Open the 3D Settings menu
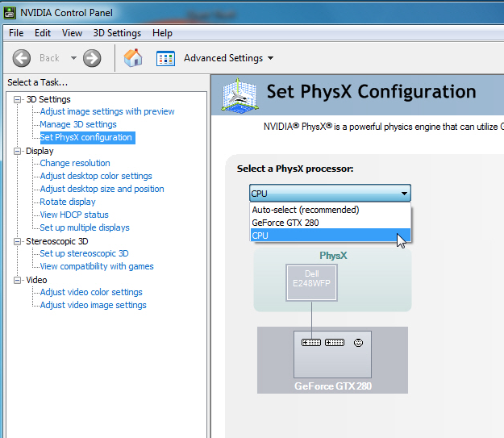 (117, 33)
